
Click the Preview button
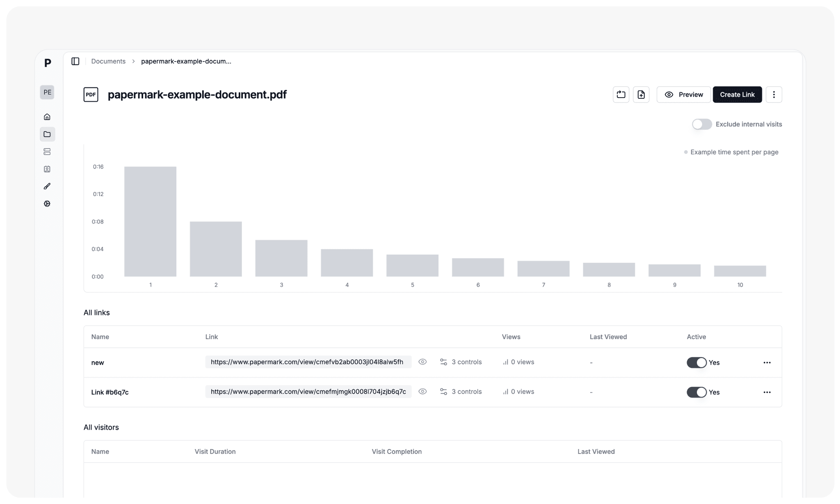(x=683, y=95)
